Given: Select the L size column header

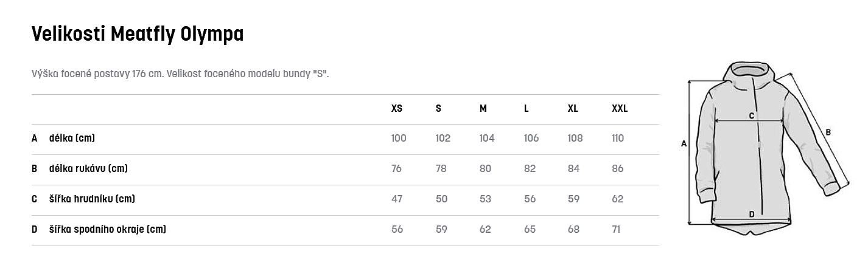Looking at the screenshot, I should pos(526,109).
